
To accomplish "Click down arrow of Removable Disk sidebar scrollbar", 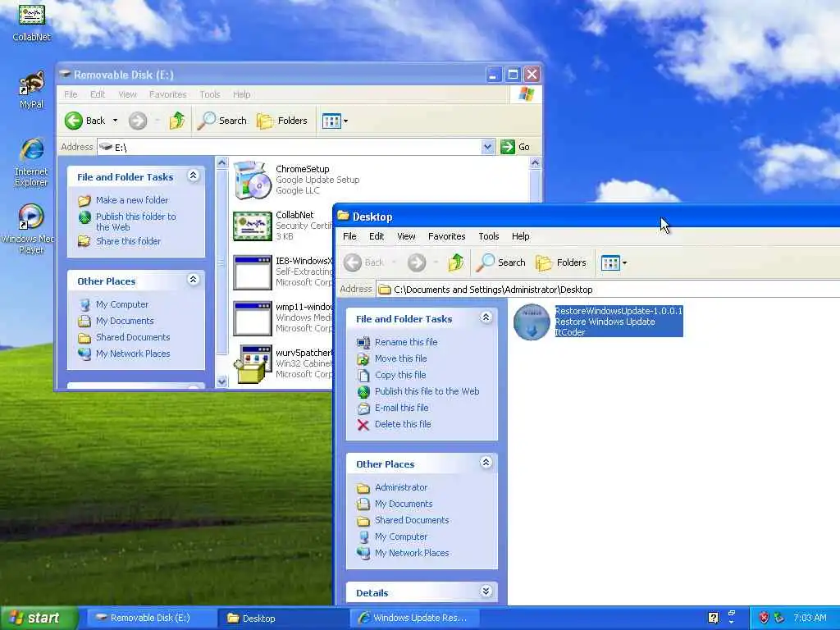I will point(221,381).
